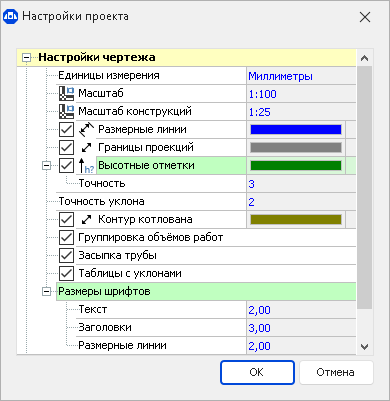This screenshot has height=401, width=390.
Task: Close the Настройки проекта dialog
Action: pyautogui.click(x=365, y=17)
